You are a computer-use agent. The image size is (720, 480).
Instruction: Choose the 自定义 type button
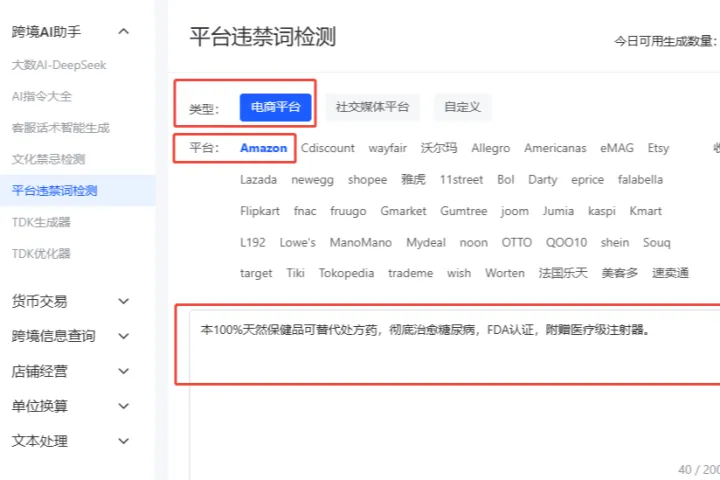point(462,107)
